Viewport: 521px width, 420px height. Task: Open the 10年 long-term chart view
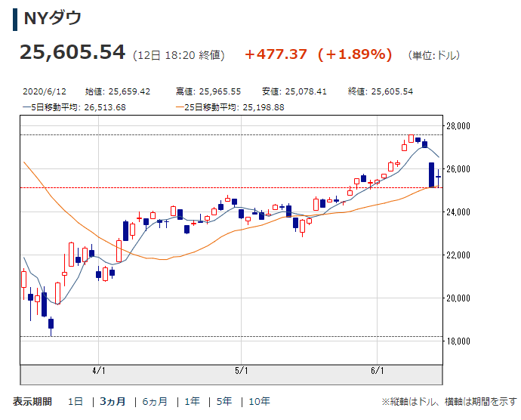pos(258,401)
